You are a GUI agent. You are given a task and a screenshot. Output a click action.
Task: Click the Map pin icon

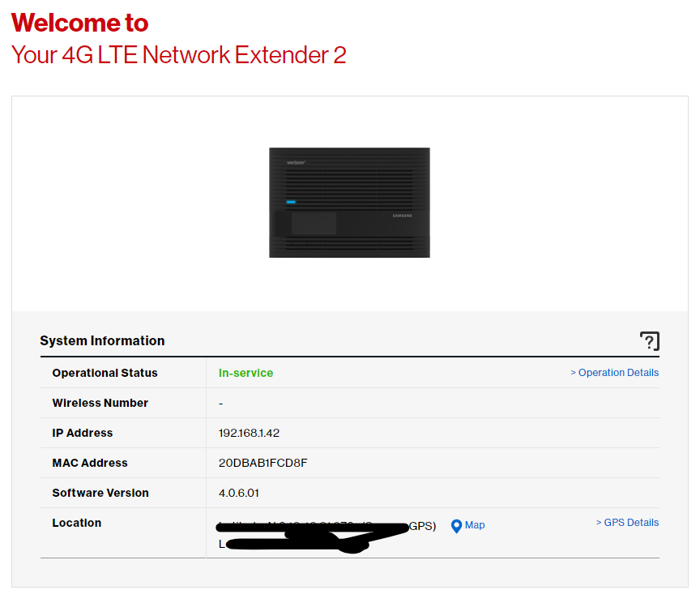456,526
